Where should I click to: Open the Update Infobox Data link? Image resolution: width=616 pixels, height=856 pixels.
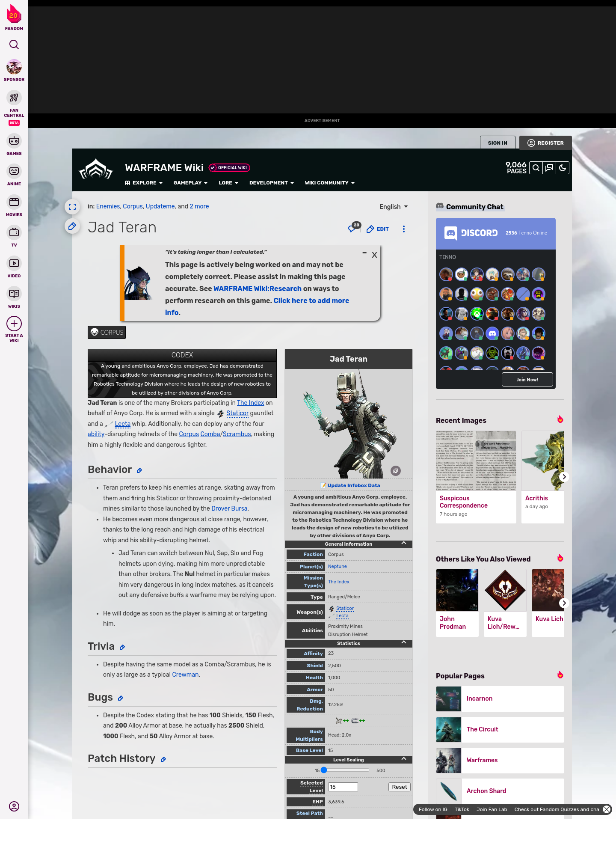point(353,485)
